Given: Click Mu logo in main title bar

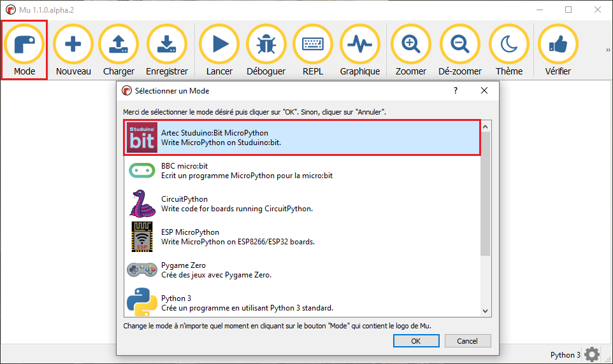Looking at the screenshot, I should coord(11,10).
